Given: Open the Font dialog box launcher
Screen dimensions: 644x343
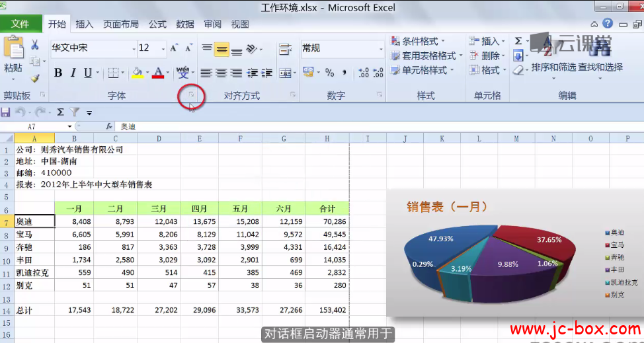Looking at the screenshot, I should pos(191,95).
